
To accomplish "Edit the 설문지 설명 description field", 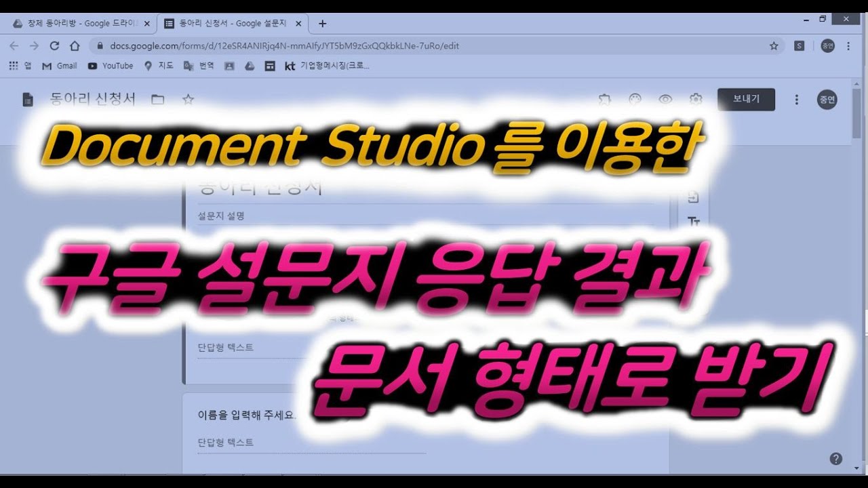I will tap(426, 216).
